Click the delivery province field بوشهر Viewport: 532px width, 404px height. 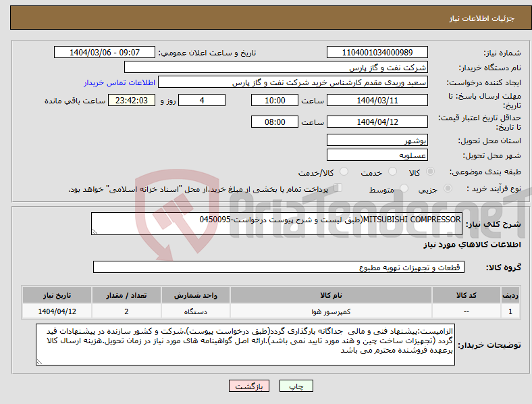point(377,141)
